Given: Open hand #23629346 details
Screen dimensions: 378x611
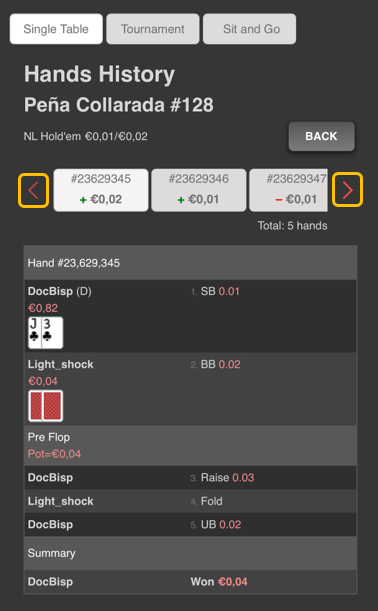Looking at the screenshot, I should tap(199, 190).
